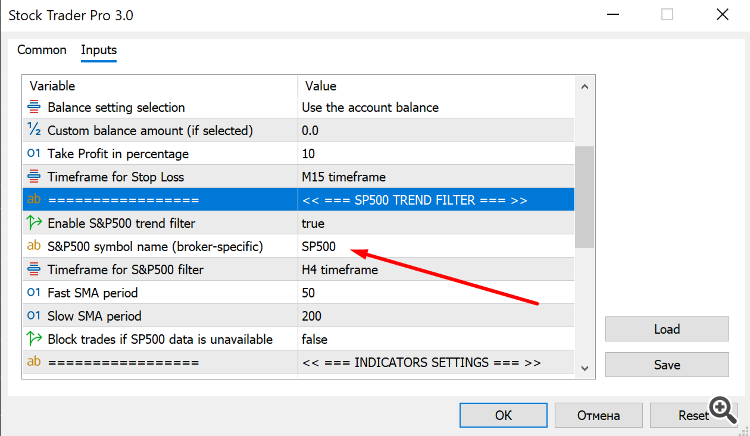This screenshot has height=436, width=750.
Task: Click the enum icon beside Timeframe for Stop Loss
Action: click(x=34, y=176)
